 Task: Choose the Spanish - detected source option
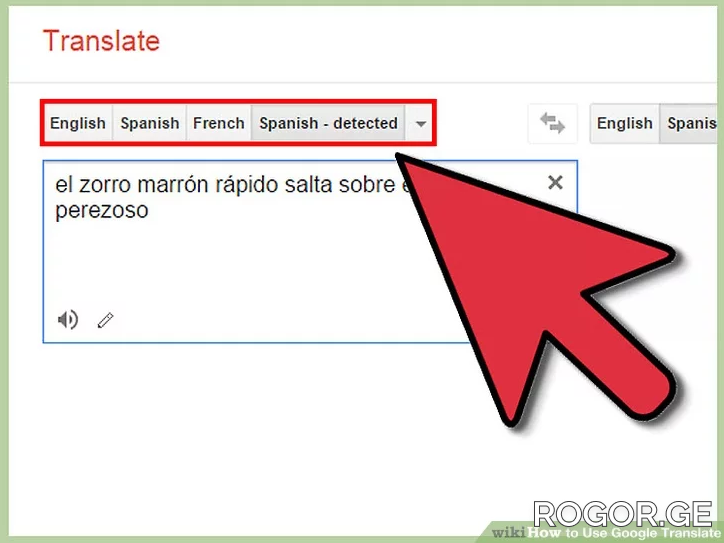(328, 123)
